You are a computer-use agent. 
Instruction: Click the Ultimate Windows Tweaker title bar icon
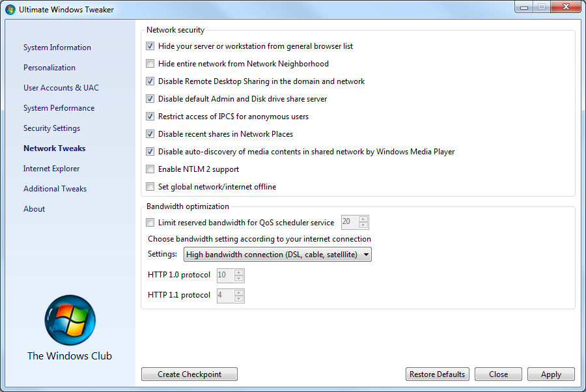10,9
